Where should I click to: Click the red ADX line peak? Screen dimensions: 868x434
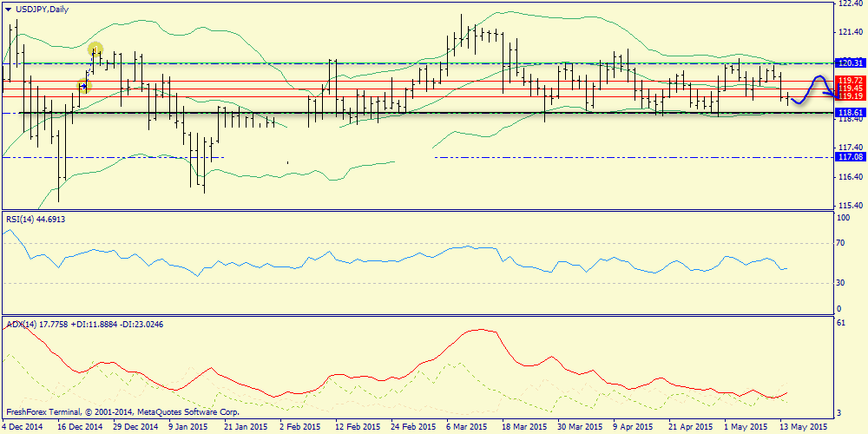[x=480, y=330]
